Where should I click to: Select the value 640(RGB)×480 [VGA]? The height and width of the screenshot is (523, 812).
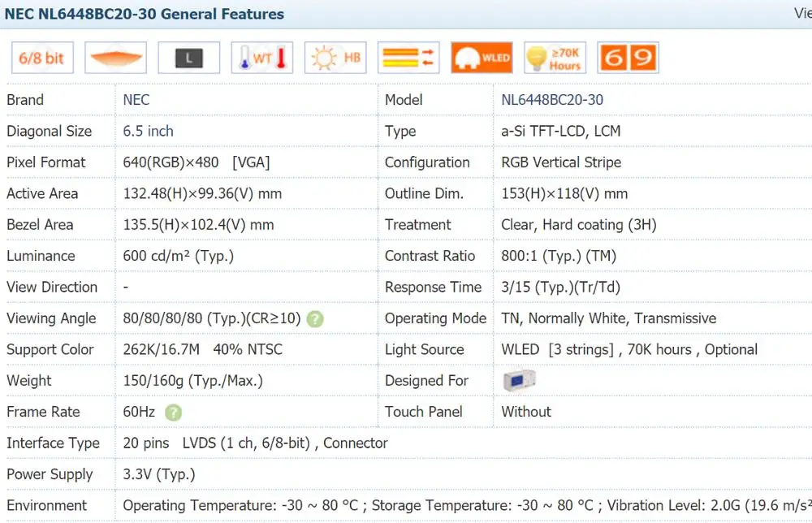197,162
